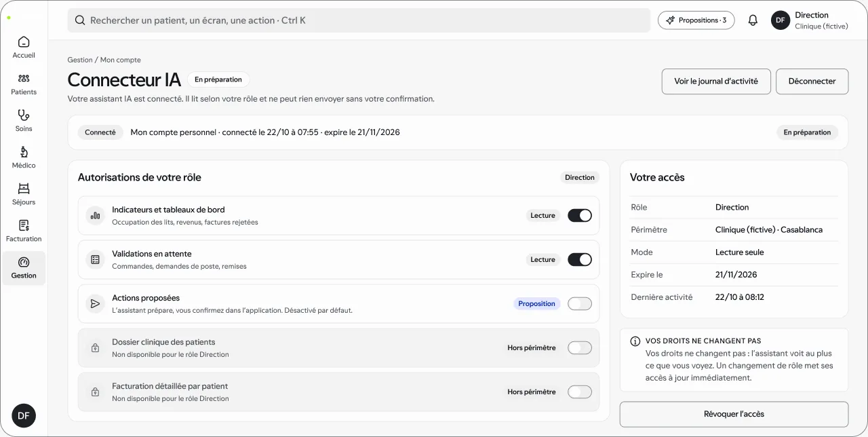
Task: Click En préparation badge beside the title
Action: coord(218,79)
